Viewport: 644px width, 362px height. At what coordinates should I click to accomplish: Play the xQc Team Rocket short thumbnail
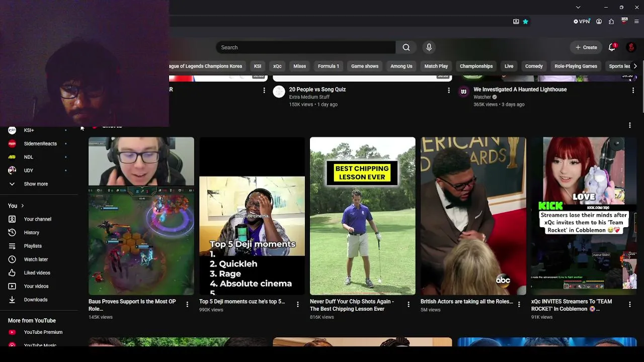584,216
